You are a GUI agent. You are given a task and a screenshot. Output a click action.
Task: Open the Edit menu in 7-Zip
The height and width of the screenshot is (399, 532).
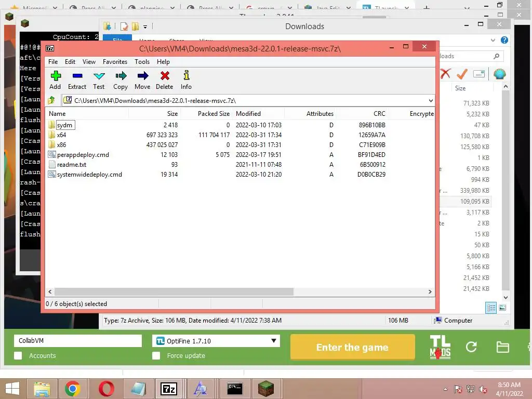pos(70,62)
